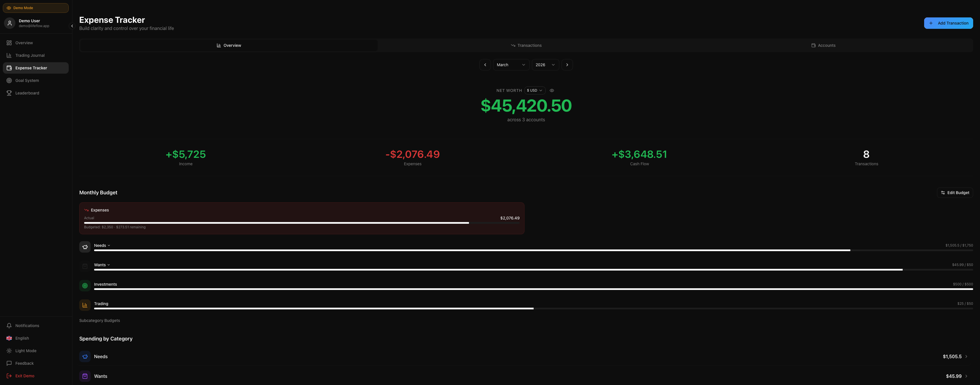Open the March month dropdown
The height and width of the screenshot is (385, 980).
(x=511, y=65)
